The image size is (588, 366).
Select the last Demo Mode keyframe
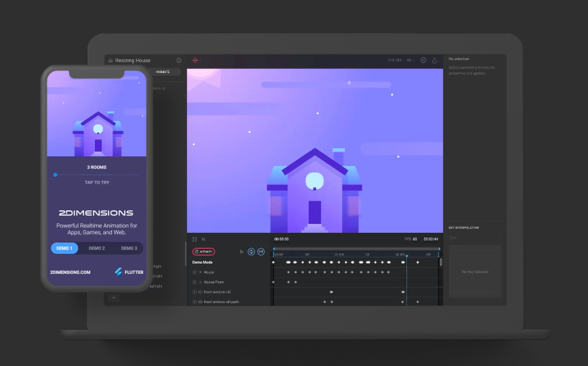(418, 262)
